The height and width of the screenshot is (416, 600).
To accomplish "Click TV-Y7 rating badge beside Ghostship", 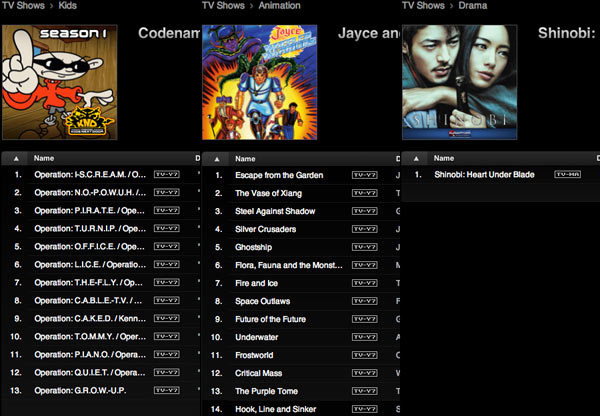I will 365,247.
